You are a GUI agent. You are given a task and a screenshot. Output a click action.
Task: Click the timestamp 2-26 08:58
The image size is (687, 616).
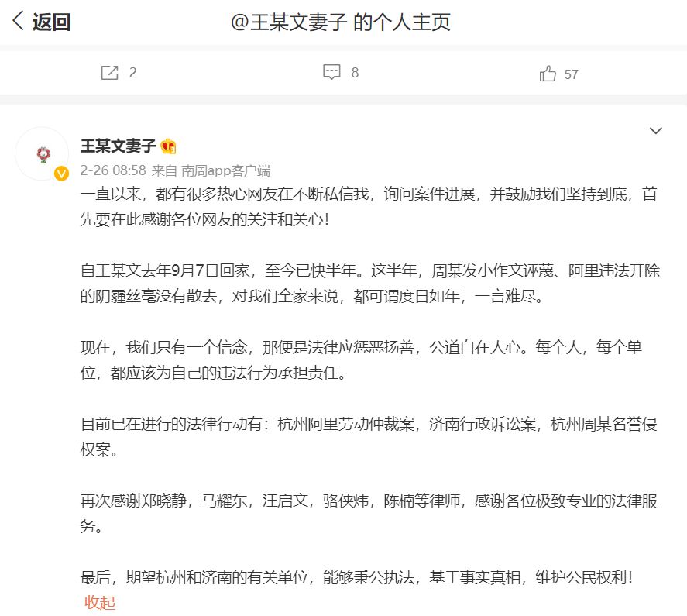pyautogui.click(x=113, y=170)
